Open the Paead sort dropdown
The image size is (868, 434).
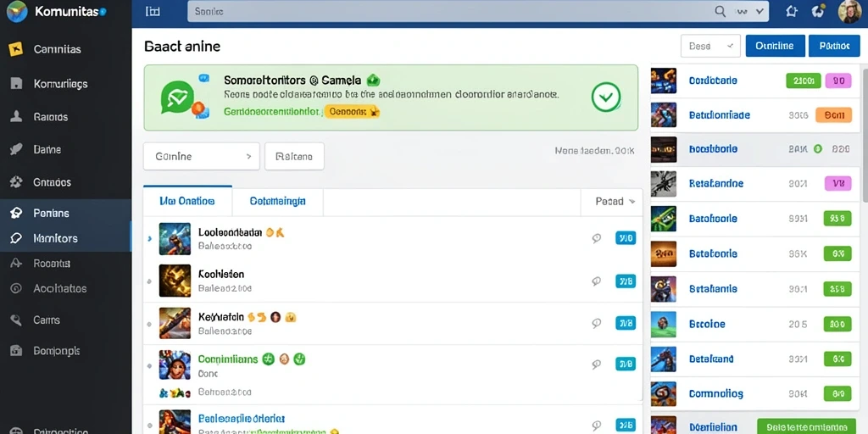[612, 202]
